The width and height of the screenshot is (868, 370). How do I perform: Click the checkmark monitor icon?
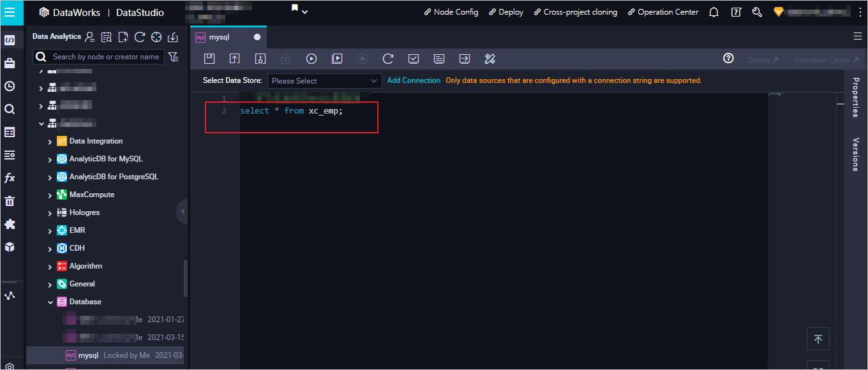(414, 59)
